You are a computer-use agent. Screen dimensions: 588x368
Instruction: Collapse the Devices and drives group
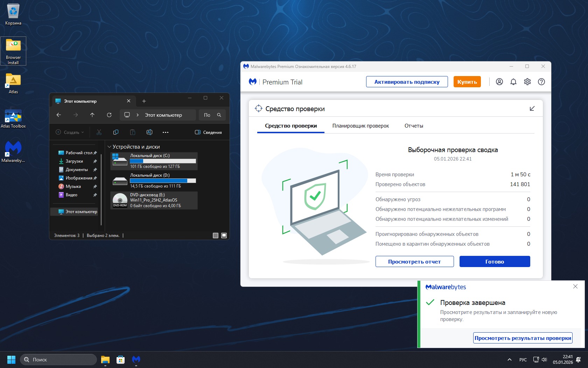[110, 147]
